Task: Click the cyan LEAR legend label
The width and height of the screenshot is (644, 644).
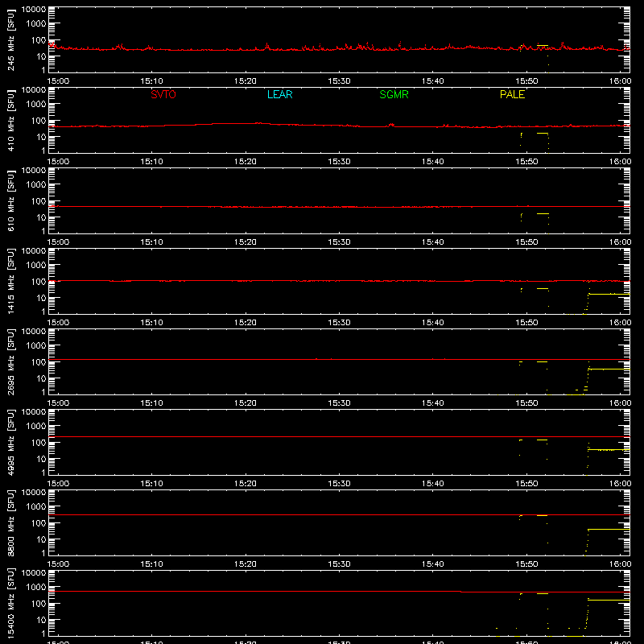Action: point(279,94)
